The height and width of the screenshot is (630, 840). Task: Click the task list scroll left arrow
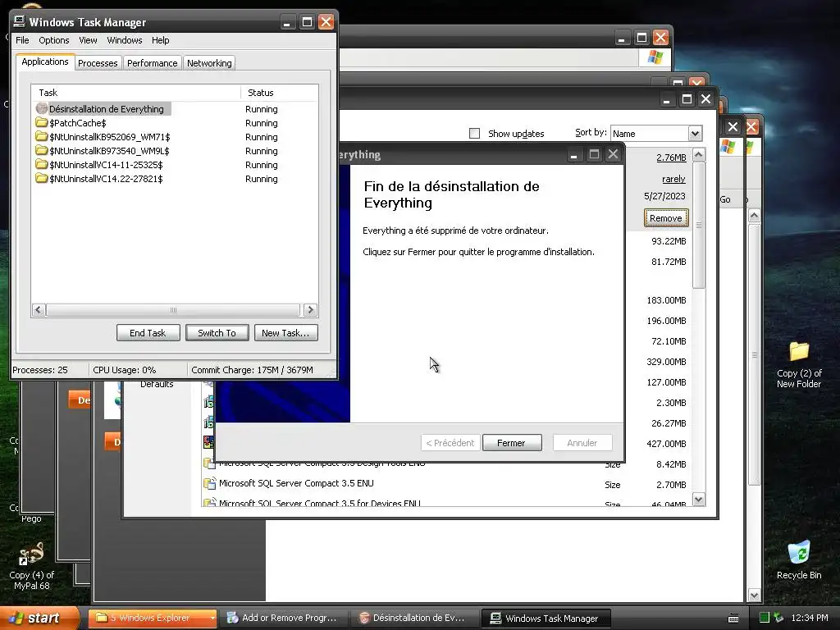point(38,309)
